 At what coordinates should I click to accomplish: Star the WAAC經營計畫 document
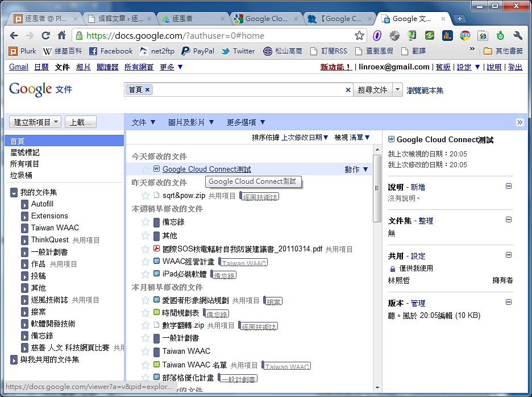click(145, 262)
